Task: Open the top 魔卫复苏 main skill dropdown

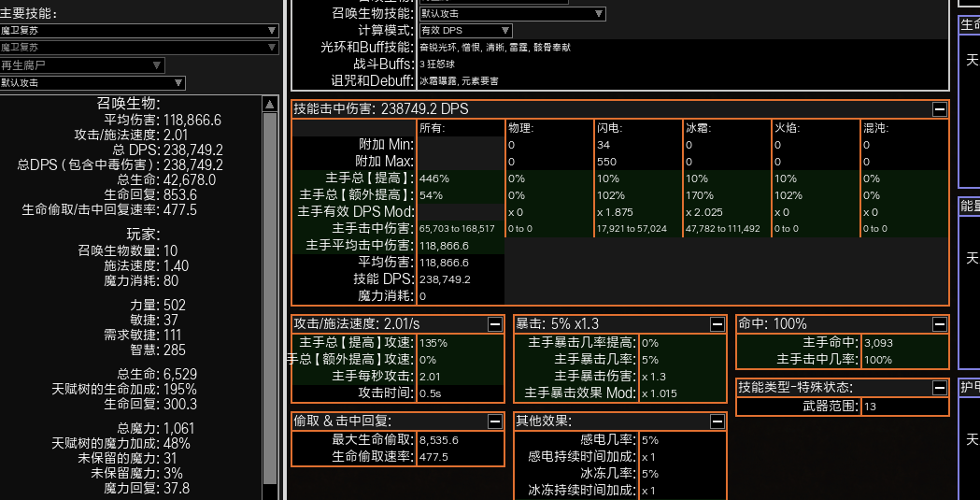Action: pos(139,31)
